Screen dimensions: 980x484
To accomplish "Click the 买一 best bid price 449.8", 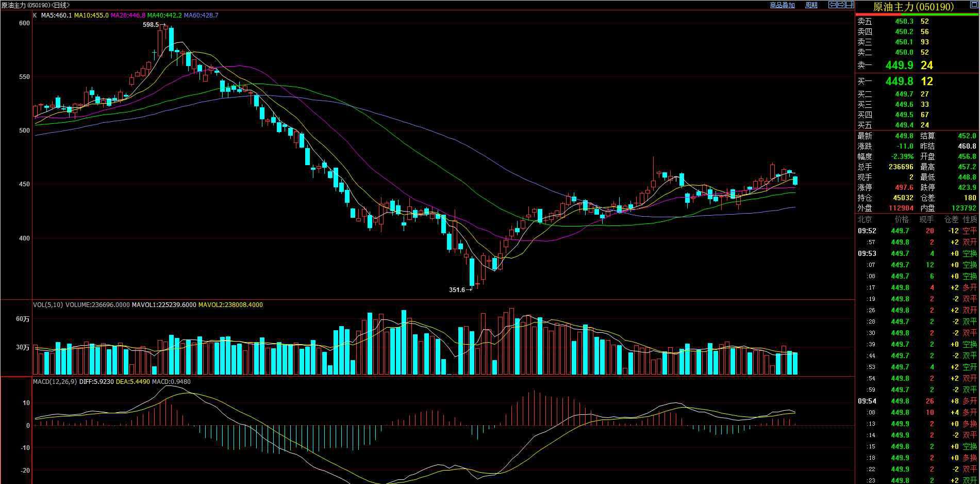I will coord(899,82).
